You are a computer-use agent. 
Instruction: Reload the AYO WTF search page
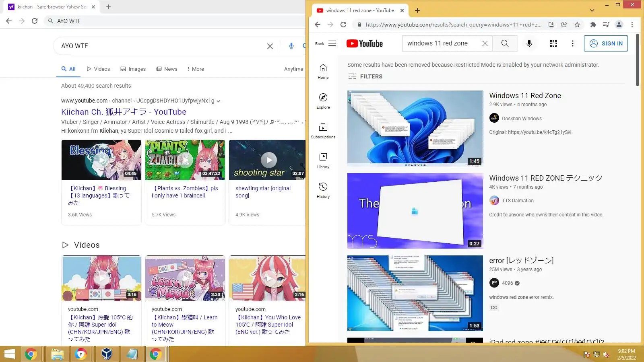point(35,21)
